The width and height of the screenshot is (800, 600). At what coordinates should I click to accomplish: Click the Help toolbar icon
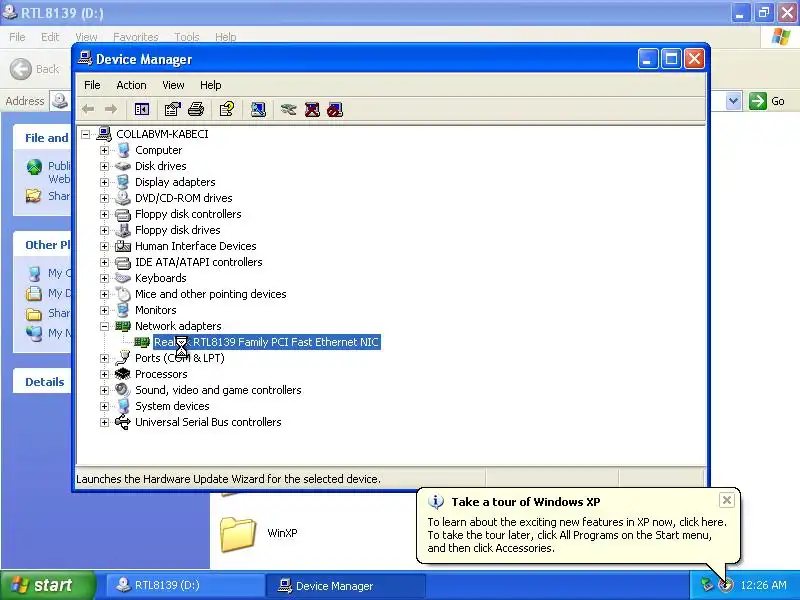227,109
